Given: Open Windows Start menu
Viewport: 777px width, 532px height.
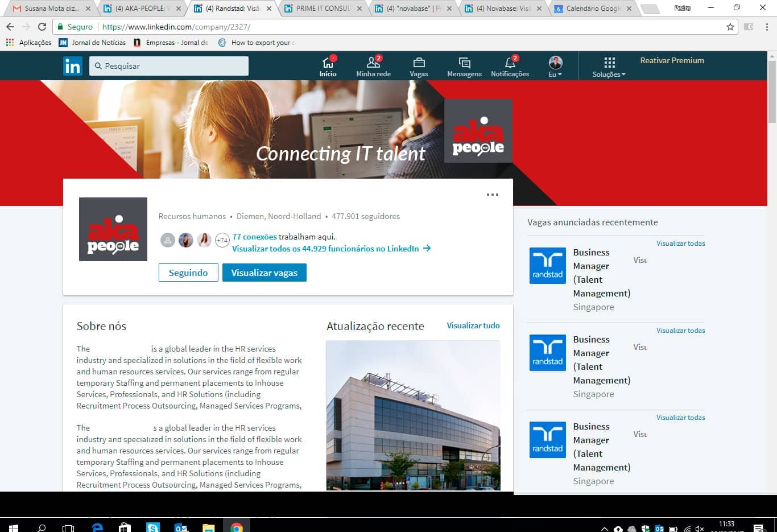Looking at the screenshot, I should [x=13, y=527].
